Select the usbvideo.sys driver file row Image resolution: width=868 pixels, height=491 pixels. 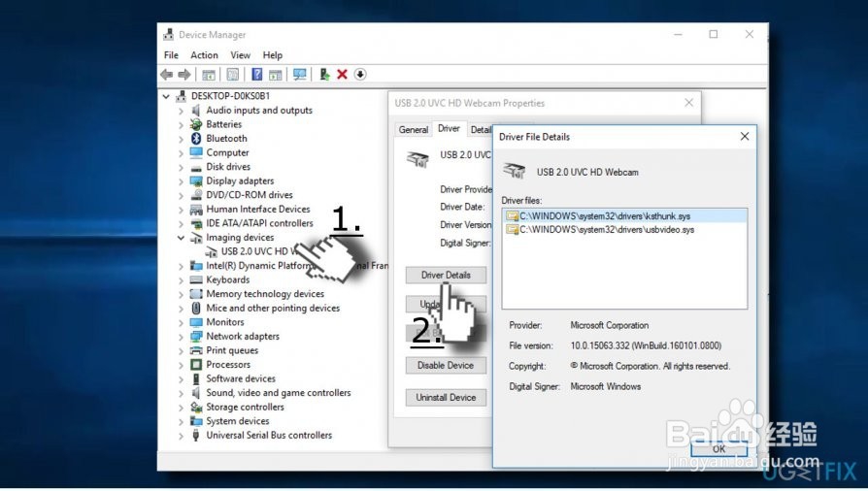click(624, 230)
